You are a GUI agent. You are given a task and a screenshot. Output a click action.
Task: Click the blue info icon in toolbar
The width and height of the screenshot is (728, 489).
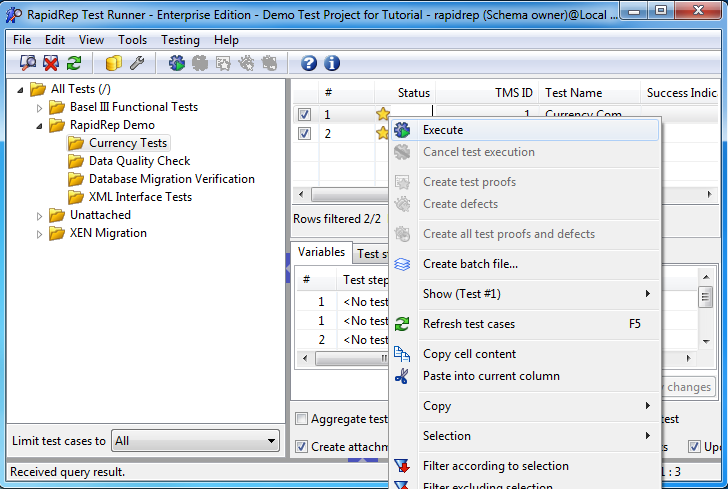coord(332,63)
